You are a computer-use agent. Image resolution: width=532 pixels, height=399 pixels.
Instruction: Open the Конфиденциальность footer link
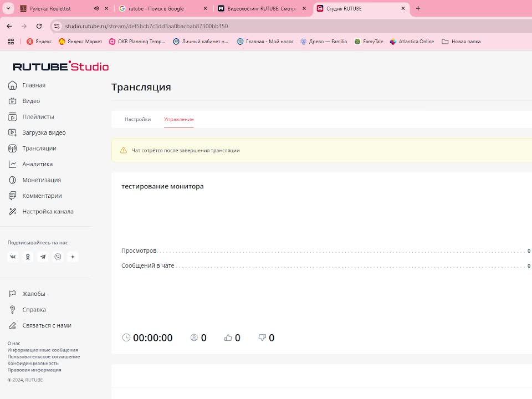(x=33, y=364)
